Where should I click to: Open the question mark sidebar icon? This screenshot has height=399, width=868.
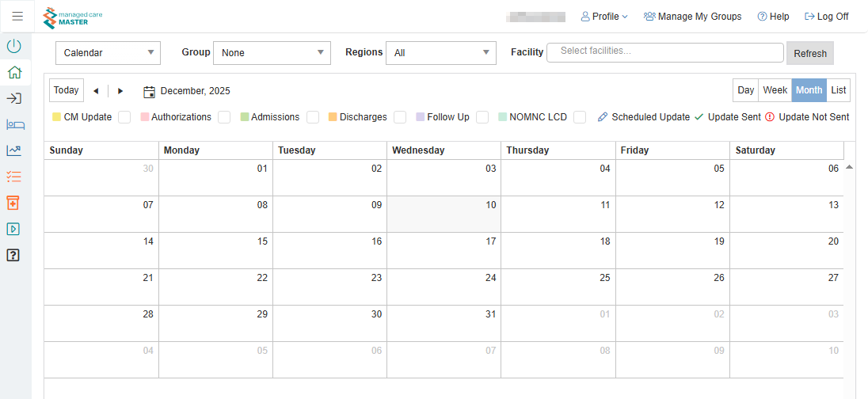coord(13,255)
